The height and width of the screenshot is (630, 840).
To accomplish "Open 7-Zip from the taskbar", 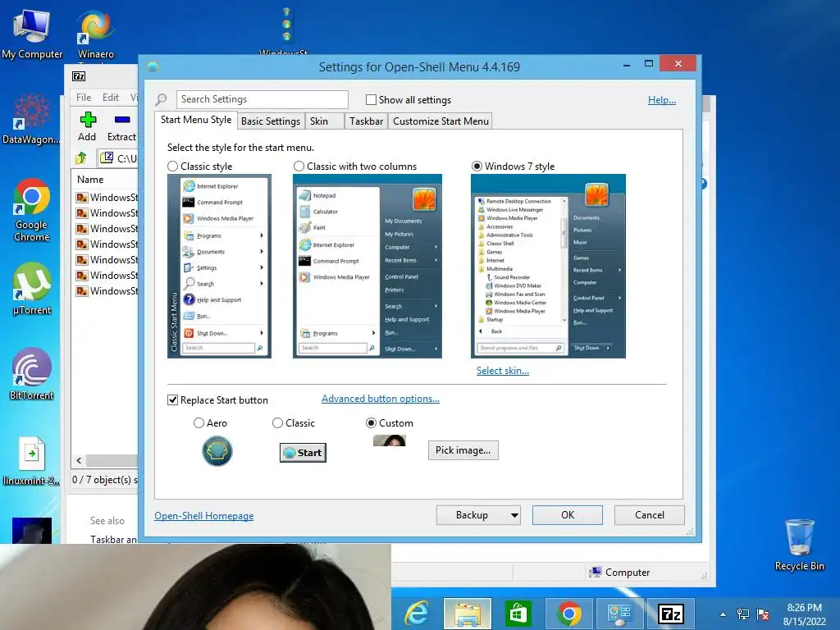I will [x=671, y=614].
